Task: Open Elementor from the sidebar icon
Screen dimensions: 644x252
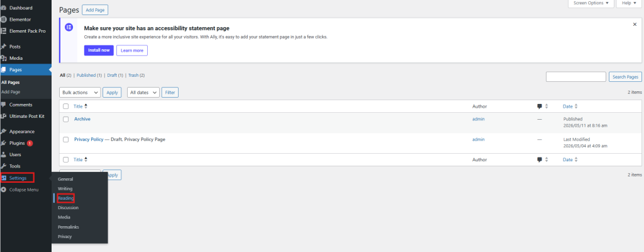Action: tap(4, 20)
